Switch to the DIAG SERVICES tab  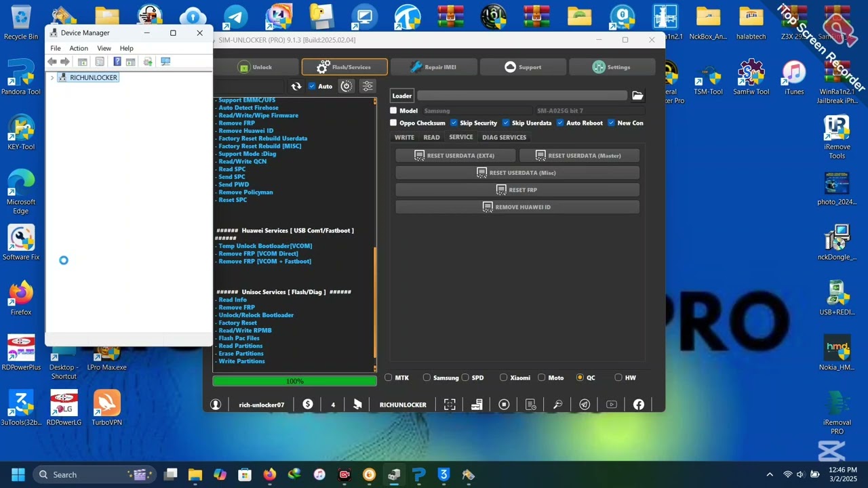coord(504,137)
